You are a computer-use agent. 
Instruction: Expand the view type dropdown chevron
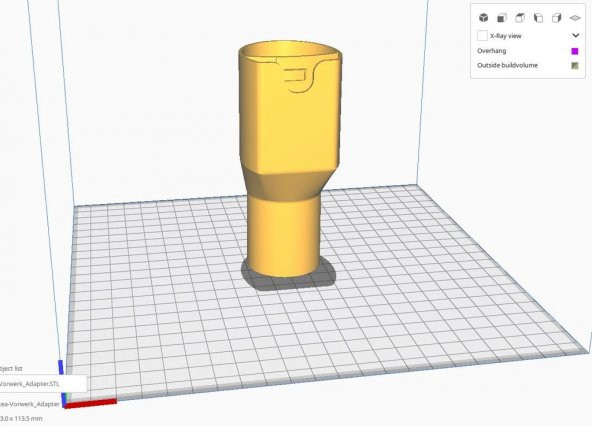click(x=575, y=36)
